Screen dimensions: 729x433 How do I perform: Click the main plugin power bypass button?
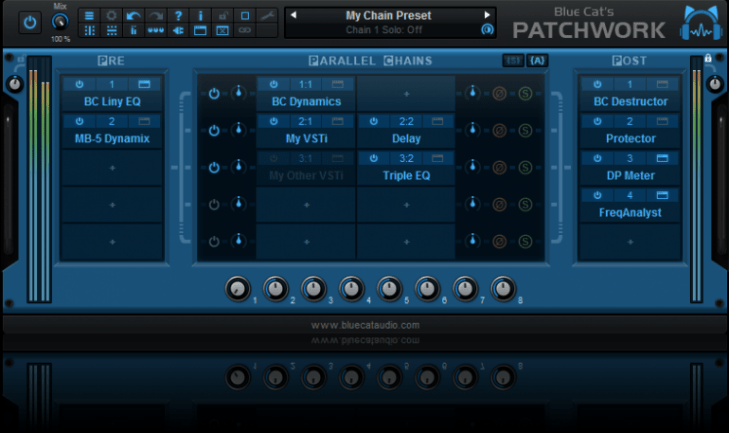pos(28,20)
